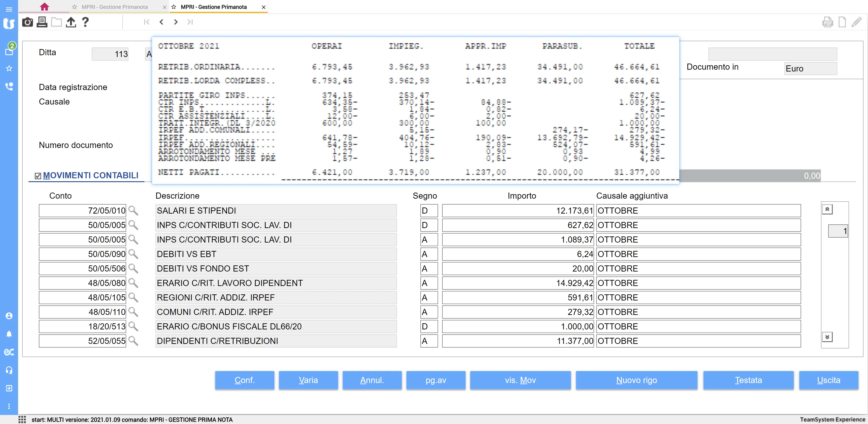Image resolution: width=868 pixels, height=424 pixels.
Task: Toggle the MOVIMENTI CONTABILI checkbox
Action: pos(38,176)
